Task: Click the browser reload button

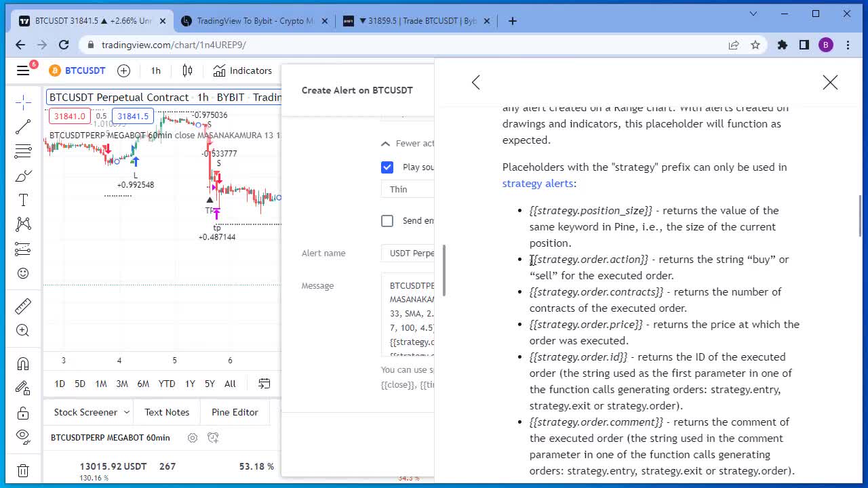Action: [x=64, y=45]
